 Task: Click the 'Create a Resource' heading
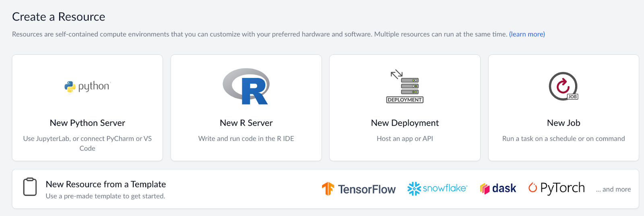[x=59, y=17]
